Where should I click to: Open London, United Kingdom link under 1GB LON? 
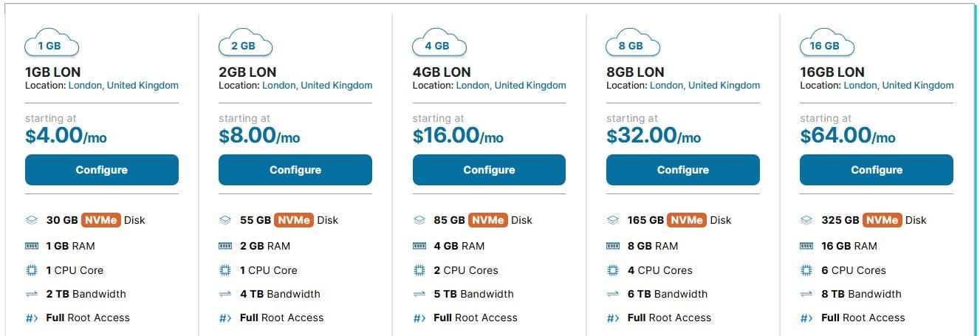point(123,86)
